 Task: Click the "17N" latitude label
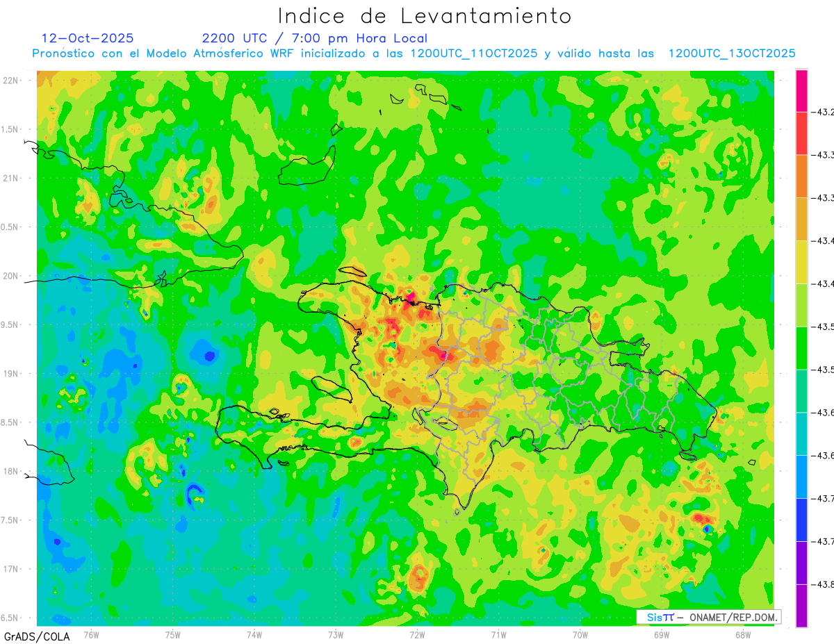click(x=10, y=569)
